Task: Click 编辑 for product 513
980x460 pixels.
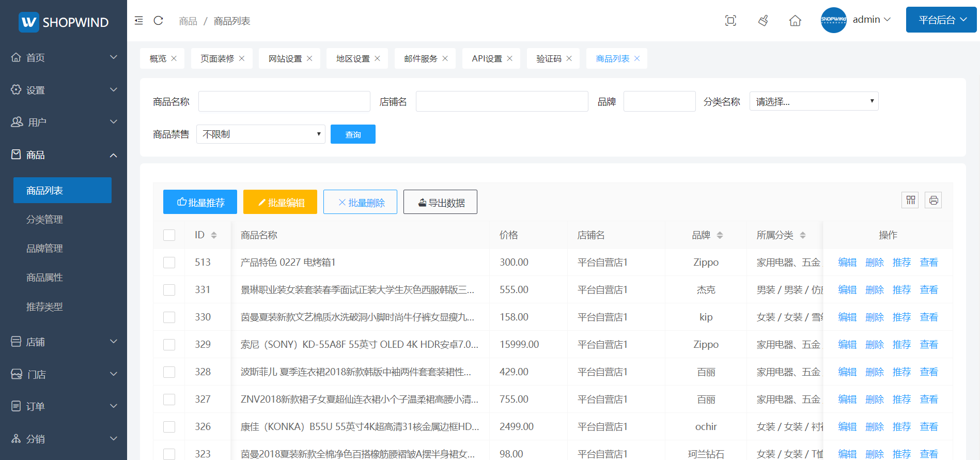Action: pos(847,263)
